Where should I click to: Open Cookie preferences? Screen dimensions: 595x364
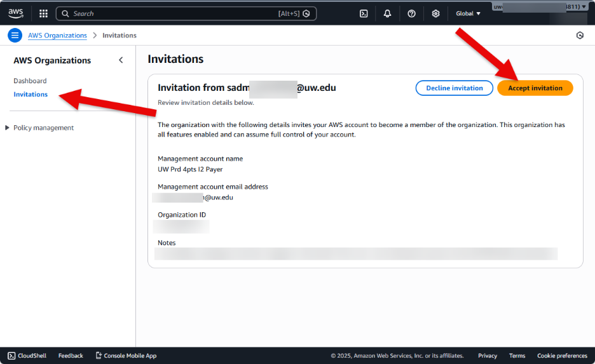[562, 356]
